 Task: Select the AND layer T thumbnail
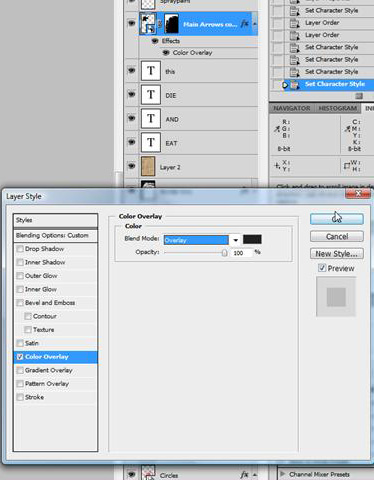click(151, 118)
